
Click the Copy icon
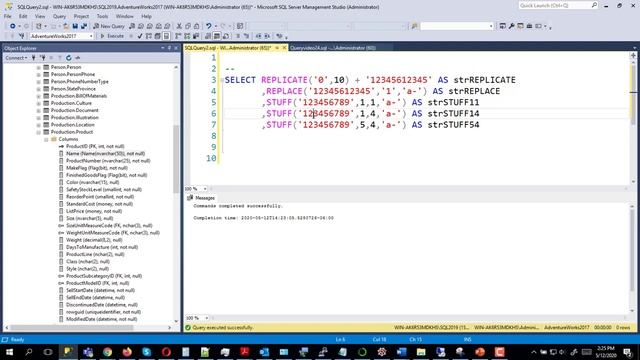click(188, 26)
